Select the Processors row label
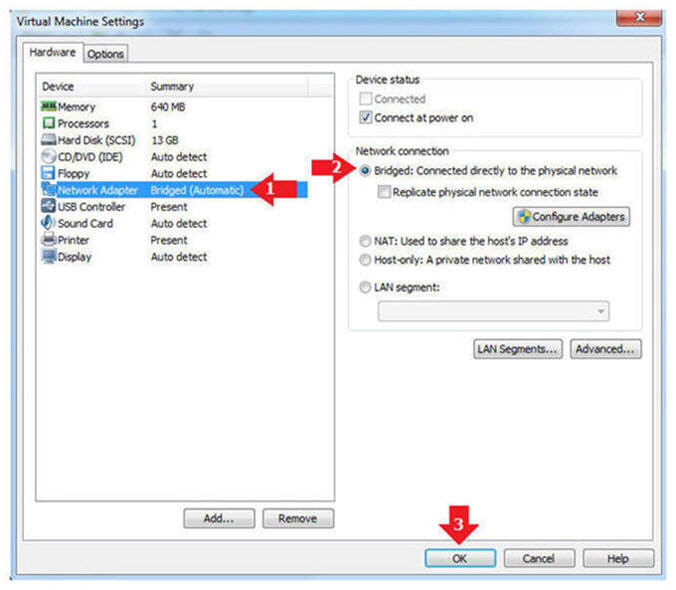Viewport: 676px width, 590px height. click(x=83, y=123)
